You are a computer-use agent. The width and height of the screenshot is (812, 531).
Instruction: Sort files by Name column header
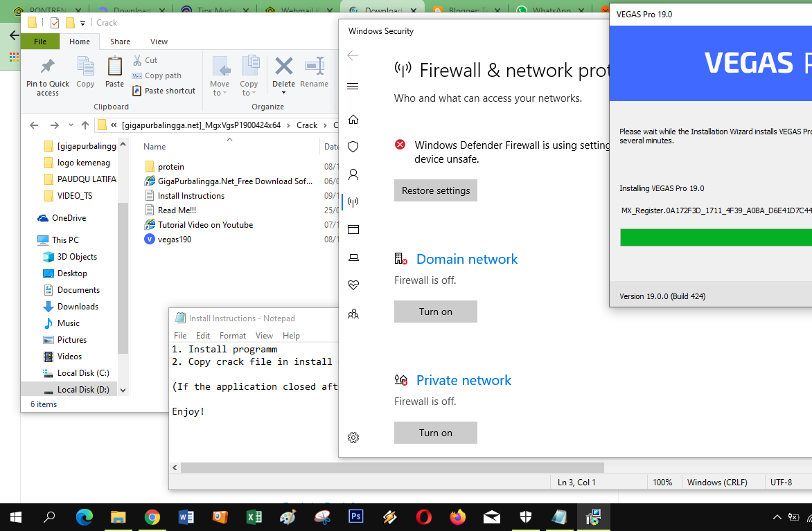click(155, 147)
